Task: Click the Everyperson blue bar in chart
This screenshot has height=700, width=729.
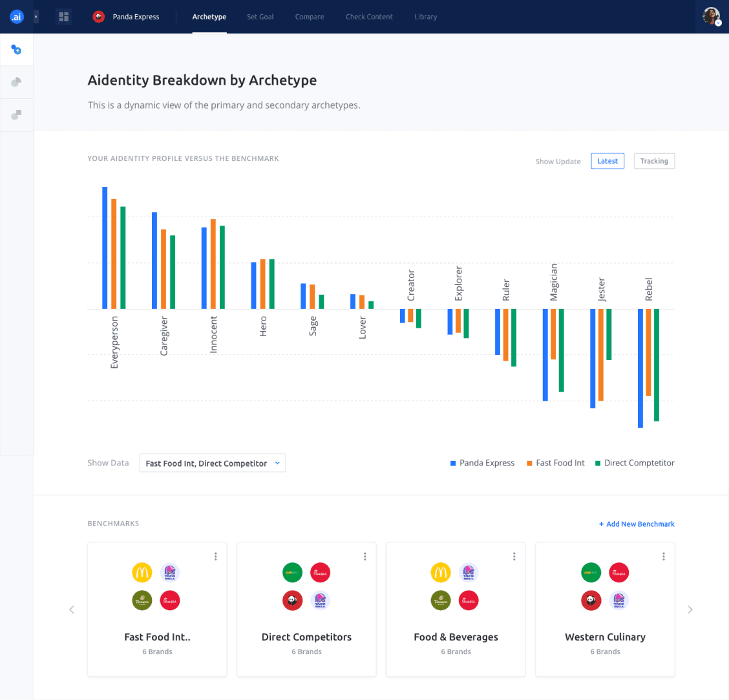Action: pyautogui.click(x=105, y=248)
